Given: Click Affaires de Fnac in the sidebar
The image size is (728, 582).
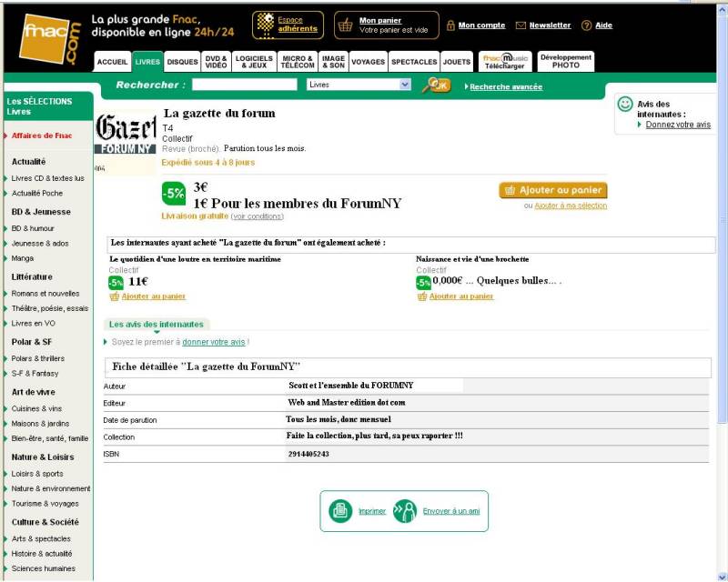Looking at the screenshot, I should (x=42, y=135).
